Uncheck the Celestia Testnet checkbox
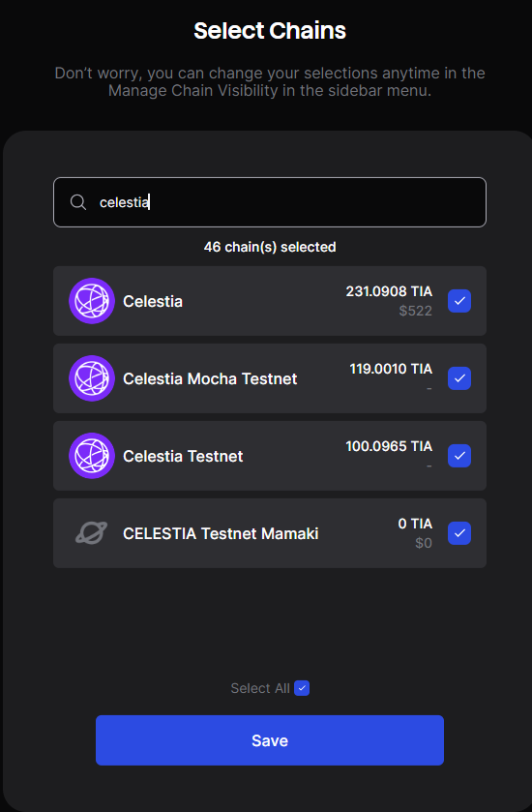 pyautogui.click(x=459, y=456)
